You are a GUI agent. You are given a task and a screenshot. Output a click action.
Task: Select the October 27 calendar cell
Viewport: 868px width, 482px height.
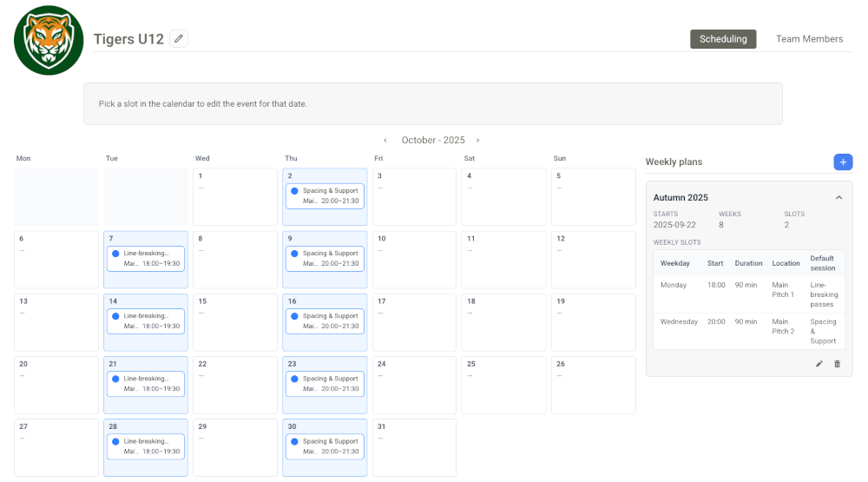(x=56, y=447)
